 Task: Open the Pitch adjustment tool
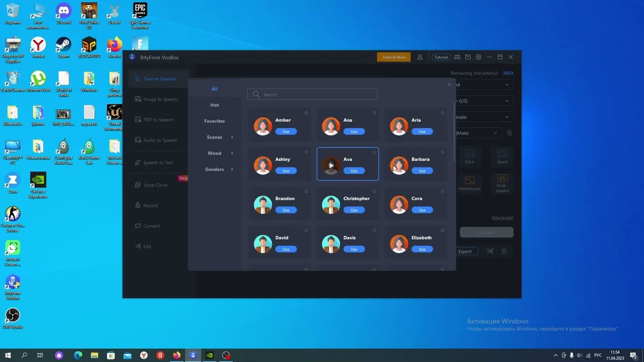[x=469, y=156]
